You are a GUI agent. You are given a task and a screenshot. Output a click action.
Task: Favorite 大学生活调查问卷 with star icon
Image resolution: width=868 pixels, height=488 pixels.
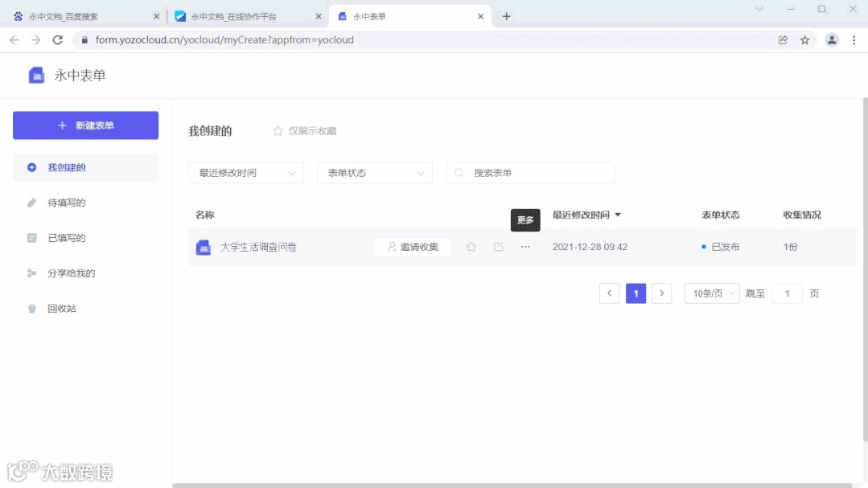pyautogui.click(x=471, y=248)
